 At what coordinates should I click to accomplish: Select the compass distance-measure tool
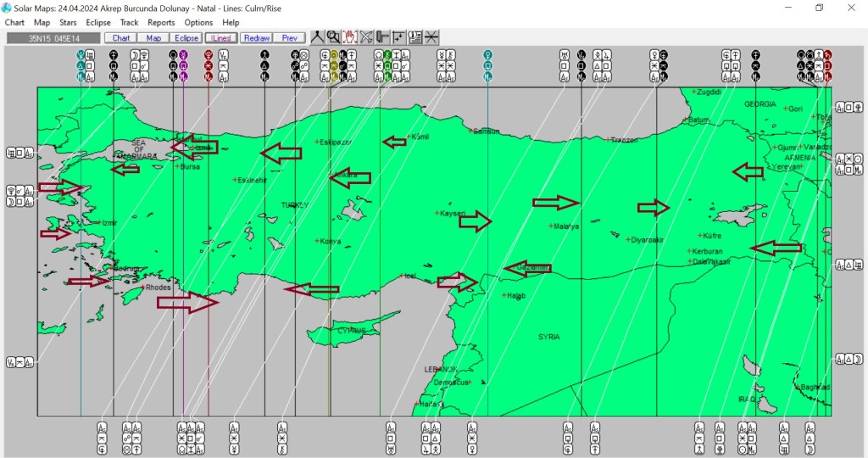point(317,37)
